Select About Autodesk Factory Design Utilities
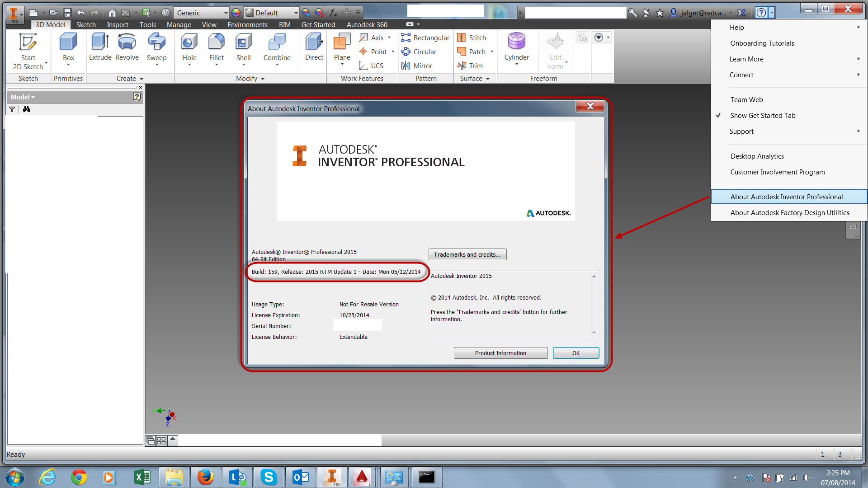868x488 pixels. pos(790,213)
